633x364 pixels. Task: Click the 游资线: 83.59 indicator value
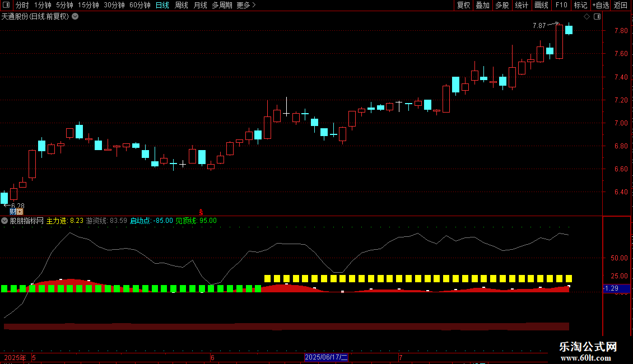click(x=106, y=221)
